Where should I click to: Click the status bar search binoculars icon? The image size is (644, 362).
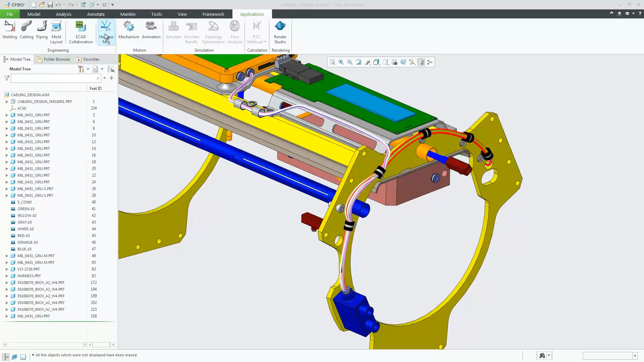542,356
